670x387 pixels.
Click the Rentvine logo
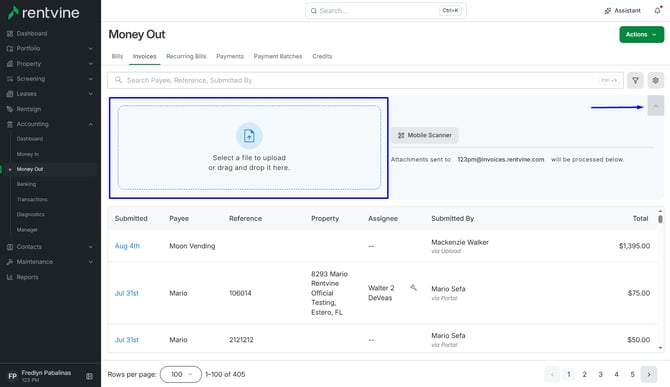[x=44, y=13]
